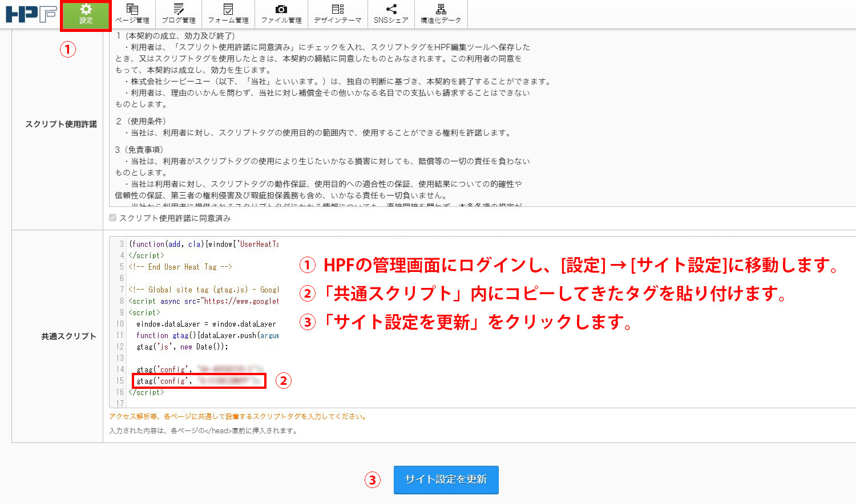The width and height of the screenshot is (856, 504).
Task: Click the gtag('config' line 15
Action: 199,381
